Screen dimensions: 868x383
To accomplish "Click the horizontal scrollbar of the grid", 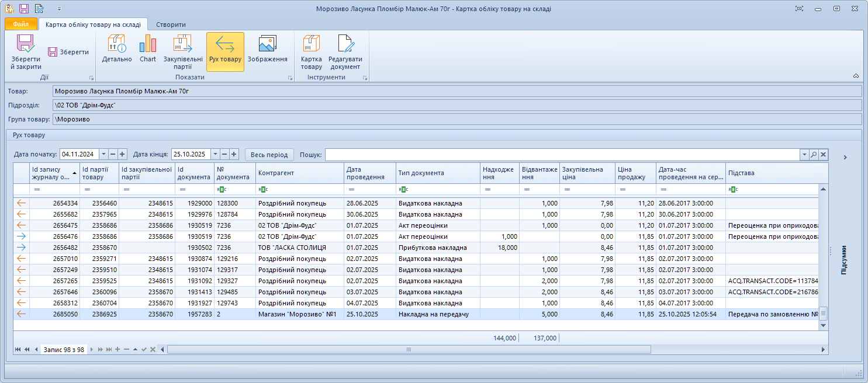I will click(409, 349).
